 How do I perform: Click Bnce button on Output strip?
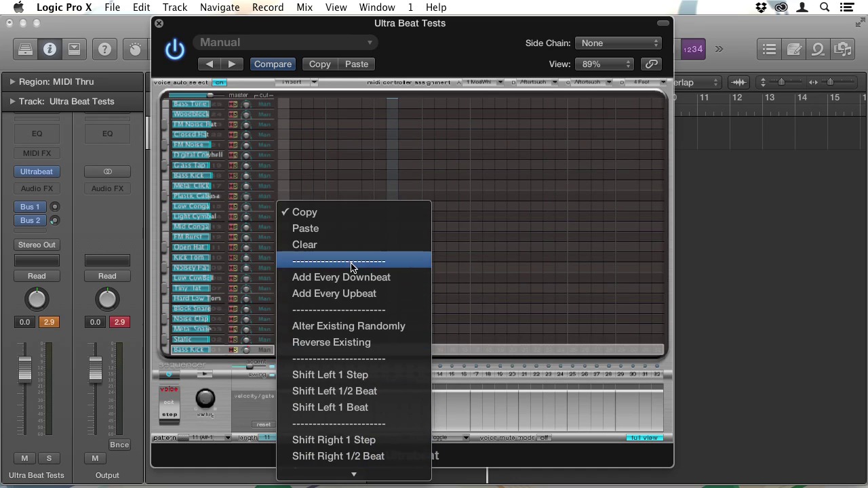pyautogui.click(x=119, y=445)
